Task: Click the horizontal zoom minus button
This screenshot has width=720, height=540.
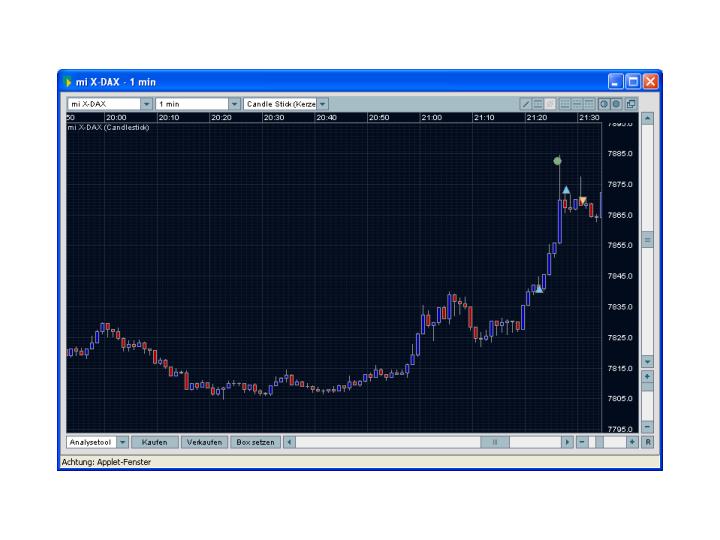Action: 582,442
